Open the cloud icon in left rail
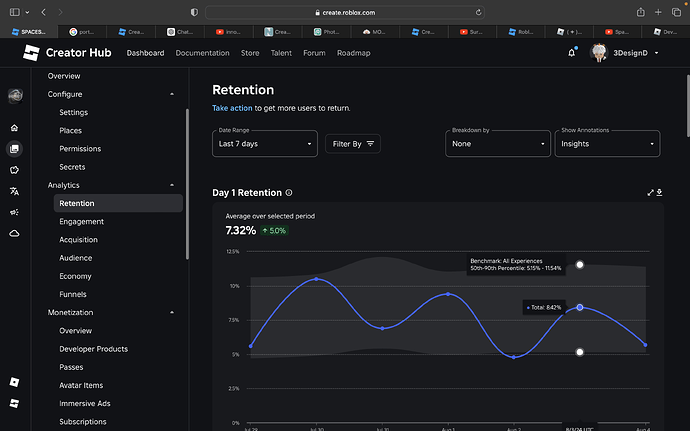The height and width of the screenshot is (431, 690). click(15, 233)
